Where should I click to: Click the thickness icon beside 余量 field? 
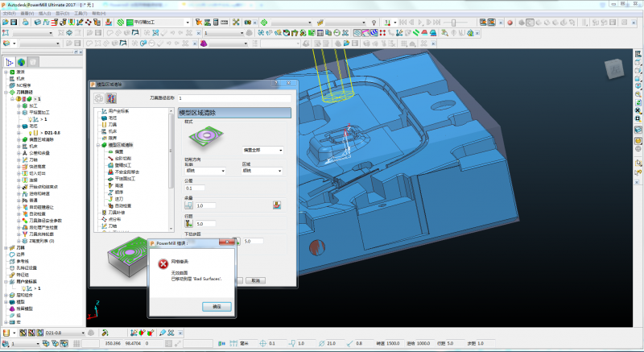click(x=188, y=205)
